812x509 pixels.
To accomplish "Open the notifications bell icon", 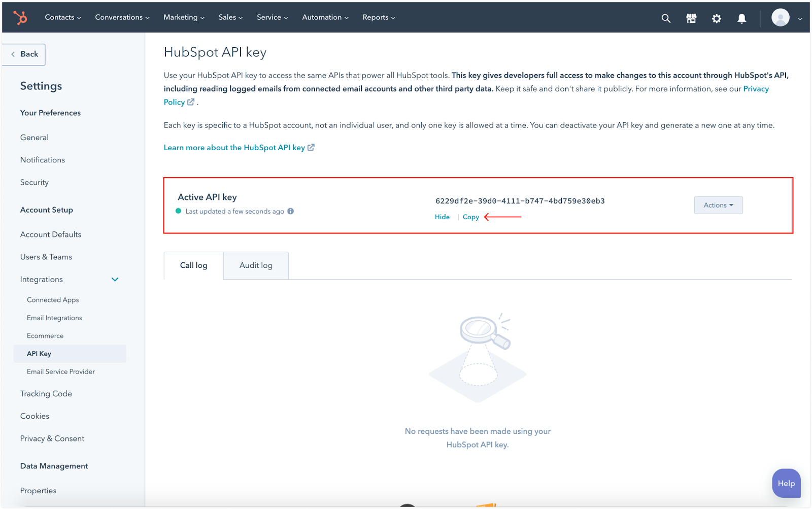I will pyautogui.click(x=741, y=18).
